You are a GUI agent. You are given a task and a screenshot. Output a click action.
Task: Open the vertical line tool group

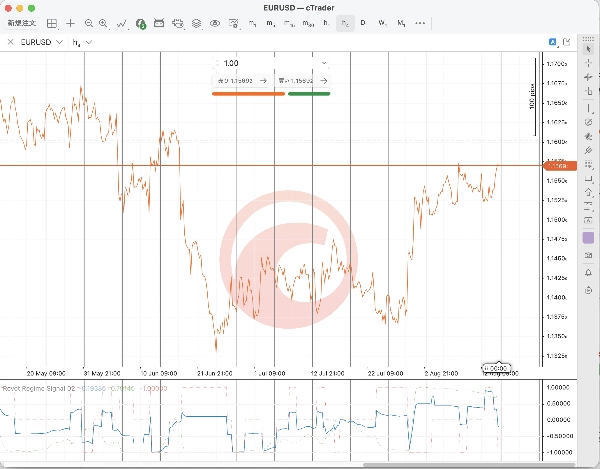coord(589,109)
